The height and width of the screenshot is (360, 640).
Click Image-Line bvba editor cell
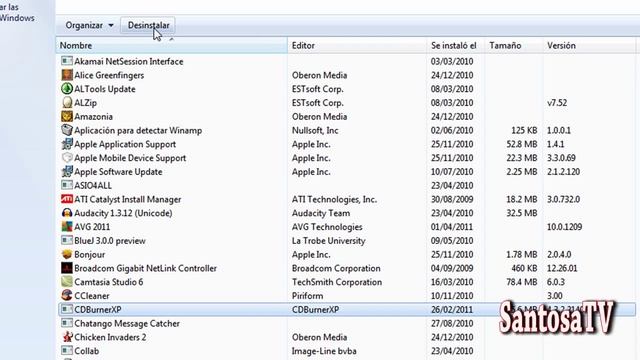(324, 351)
